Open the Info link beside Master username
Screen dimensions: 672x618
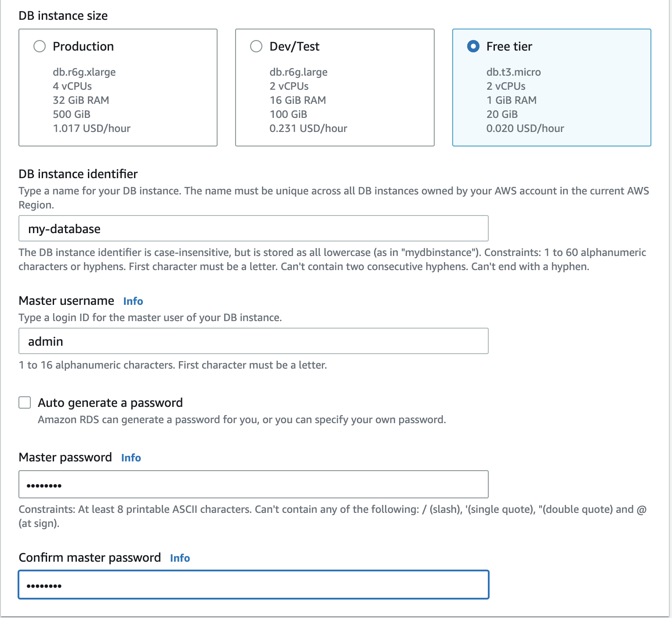[x=133, y=301]
